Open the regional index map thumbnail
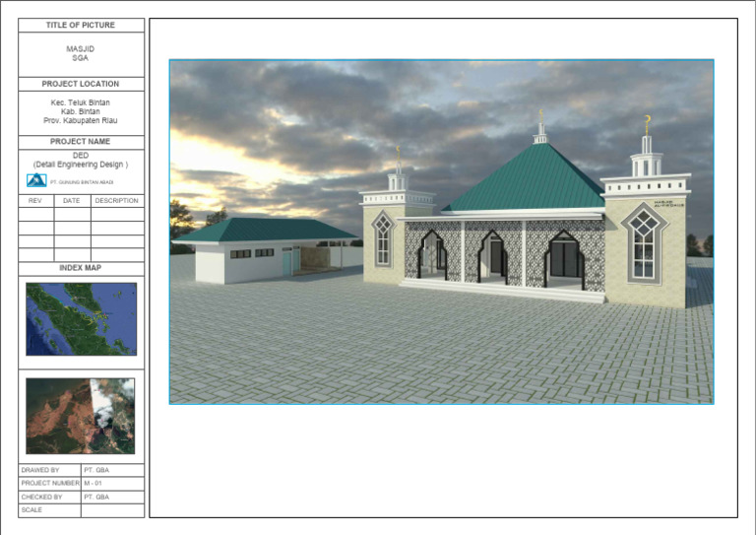The height and width of the screenshot is (535, 756). pos(81,319)
